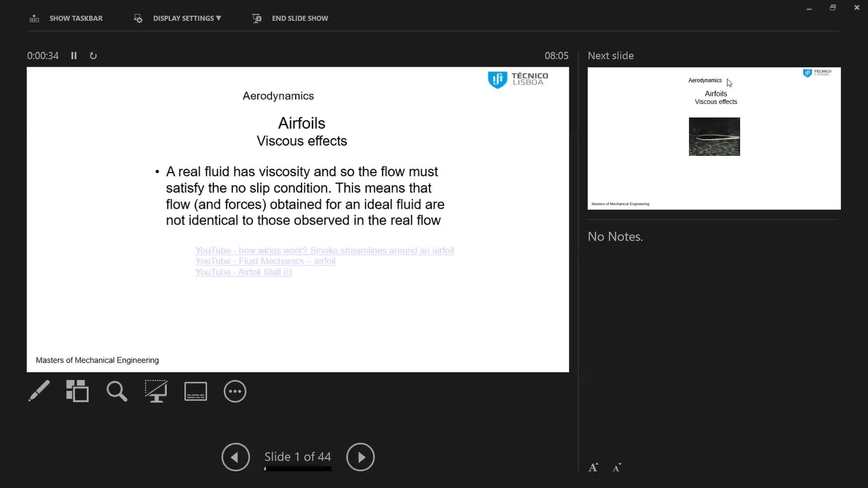Open YouTube Airfoil Stall (I) link
Screen dimensions: 868x488
243,272
